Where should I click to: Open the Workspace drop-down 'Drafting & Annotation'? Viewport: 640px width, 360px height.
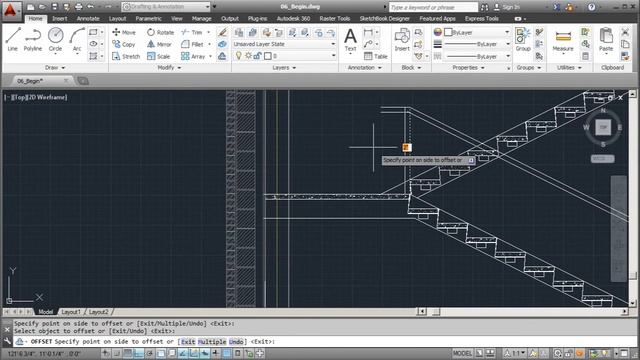(166, 7)
